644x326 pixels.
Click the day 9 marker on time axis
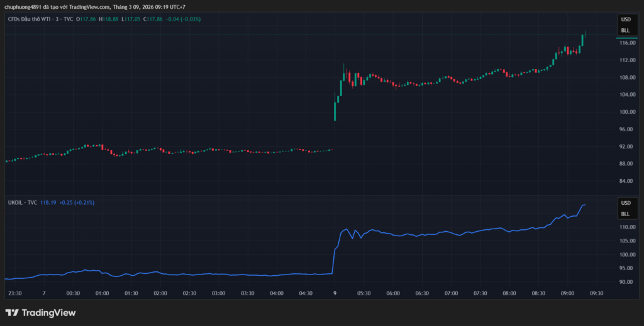coord(335,293)
